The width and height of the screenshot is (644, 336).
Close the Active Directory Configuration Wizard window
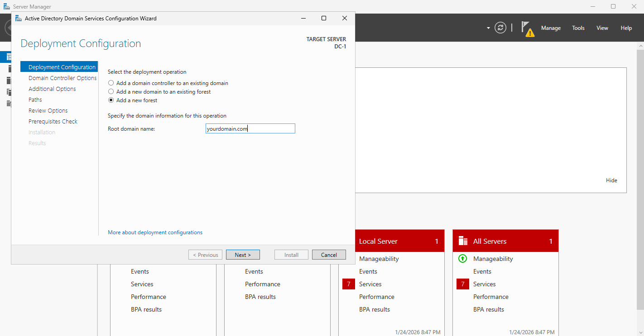pos(345,19)
